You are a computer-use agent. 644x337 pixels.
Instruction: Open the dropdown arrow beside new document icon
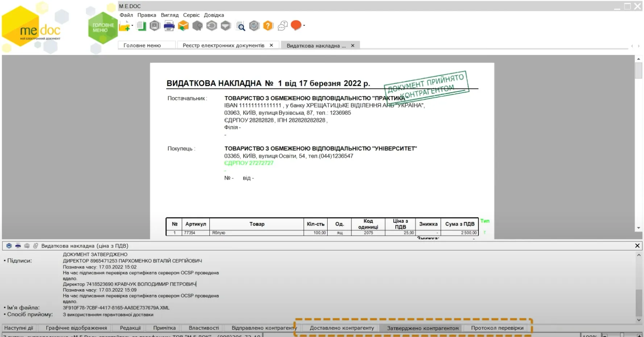coord(132,26)
